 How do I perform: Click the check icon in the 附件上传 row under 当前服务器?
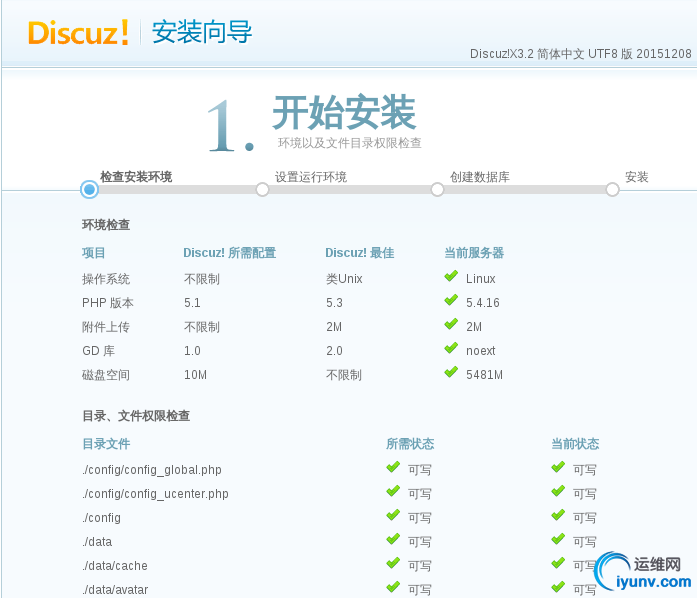pos(451,324)
